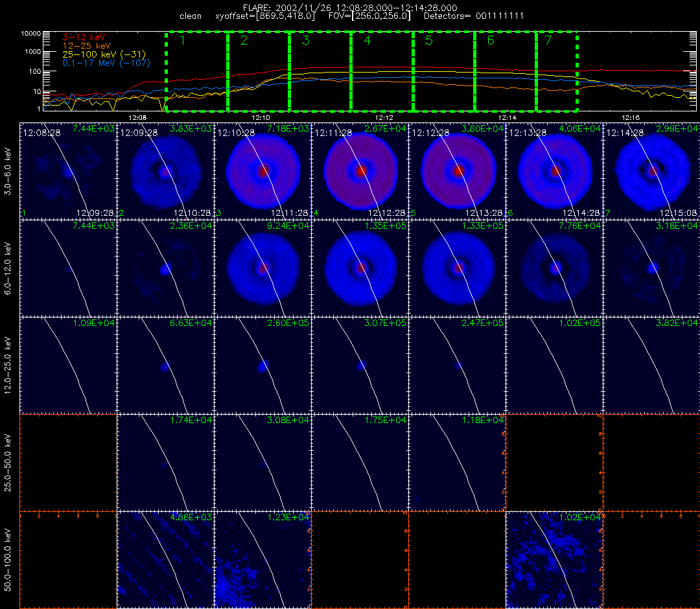Open the 3-6 keV image starting 12:12:28

(x=457, y=171)
